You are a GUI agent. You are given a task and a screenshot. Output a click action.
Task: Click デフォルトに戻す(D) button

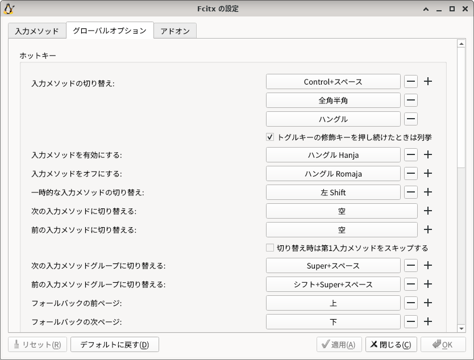pyautogui.click(x=115, y=344)
